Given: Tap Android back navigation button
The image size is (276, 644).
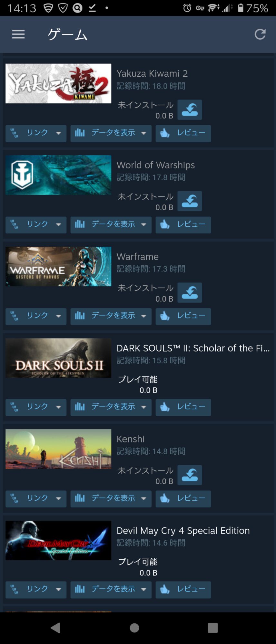Looking at the screenshot, I should (x=55, y=628).
